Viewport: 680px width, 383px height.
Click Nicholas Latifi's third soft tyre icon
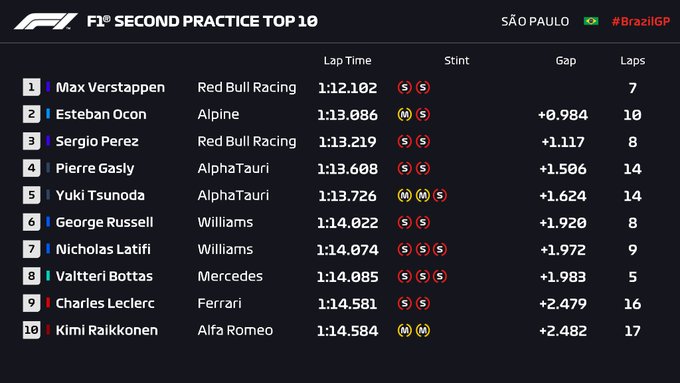pos(440,249)
